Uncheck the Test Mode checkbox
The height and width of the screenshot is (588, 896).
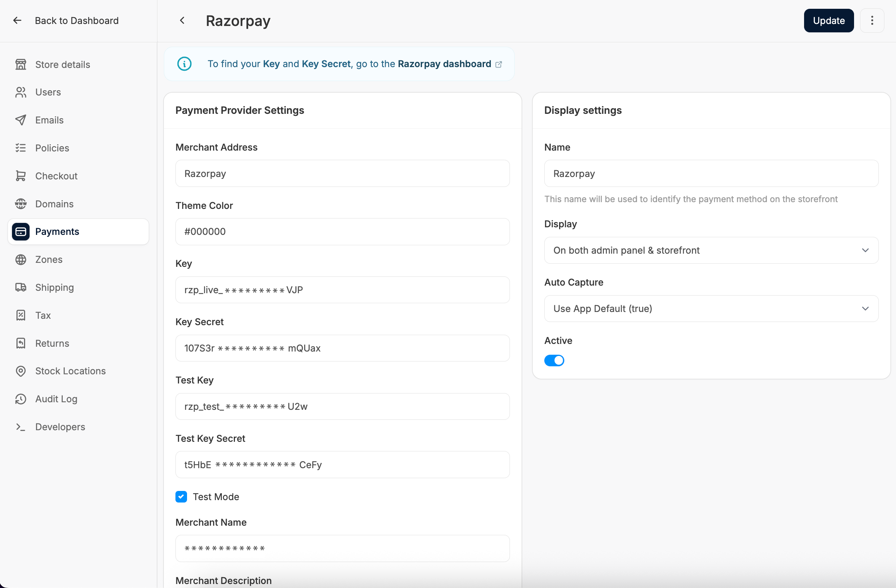click(x=181, y=497)
